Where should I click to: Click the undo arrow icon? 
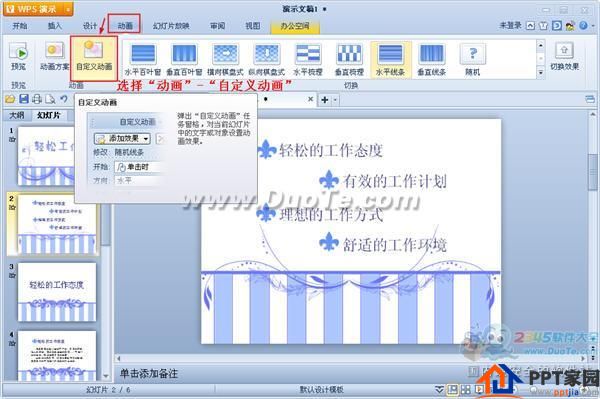(x=64, y=99)
